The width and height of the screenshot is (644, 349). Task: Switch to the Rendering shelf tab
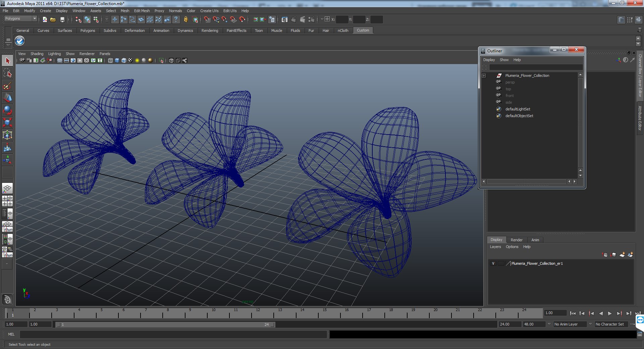click(210, 31)
